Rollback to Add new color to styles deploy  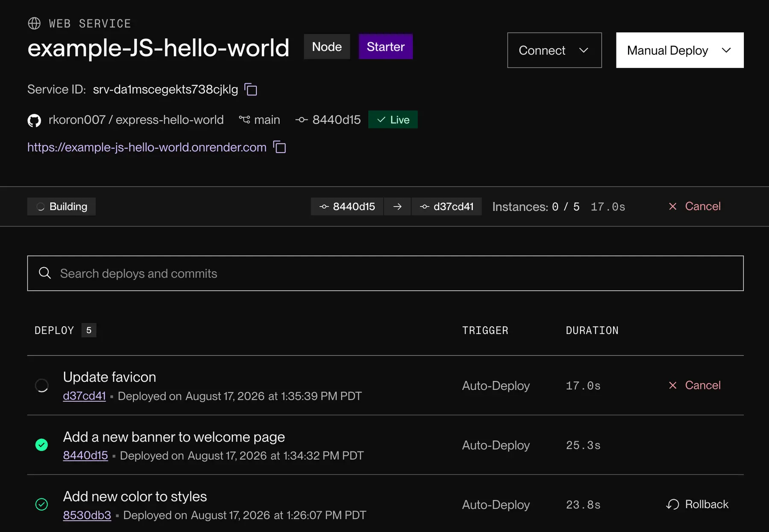(x=697, y=504)
